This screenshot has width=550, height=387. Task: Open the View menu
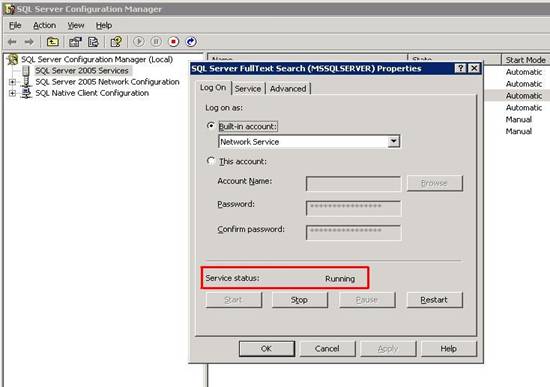(76, 25)
